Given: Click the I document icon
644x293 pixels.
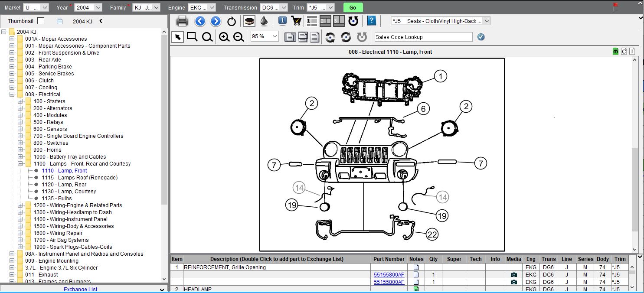Looking at the screenshot, I should tap(632, 52).
